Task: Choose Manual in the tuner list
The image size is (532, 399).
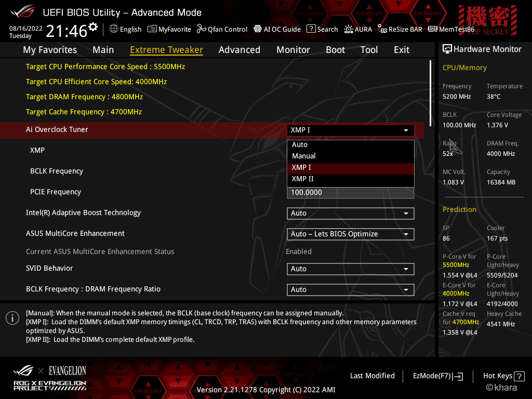Action: (351, 156)
